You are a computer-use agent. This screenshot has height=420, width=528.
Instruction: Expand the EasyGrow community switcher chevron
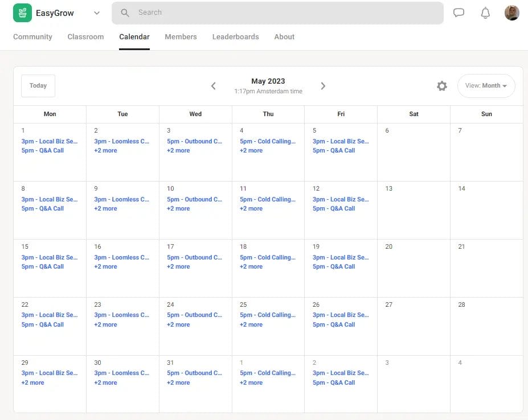[x=96, y=13]
